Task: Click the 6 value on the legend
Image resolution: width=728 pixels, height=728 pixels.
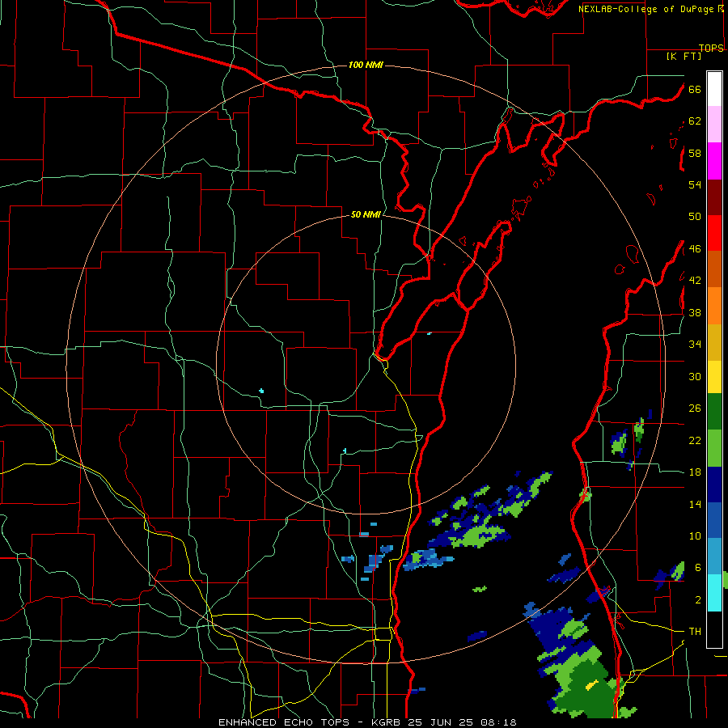Action: 698,568
